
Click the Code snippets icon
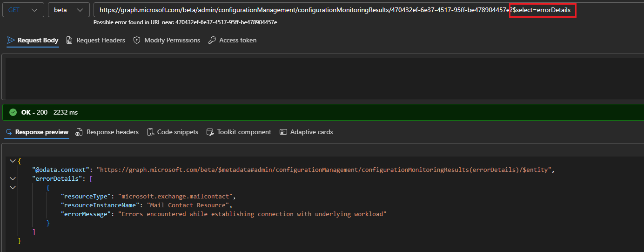[151, 132]
